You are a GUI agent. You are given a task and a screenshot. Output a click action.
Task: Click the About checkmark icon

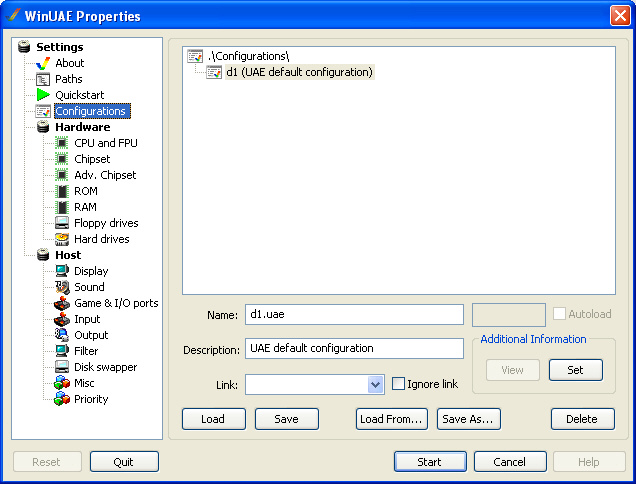click(43, 63)
